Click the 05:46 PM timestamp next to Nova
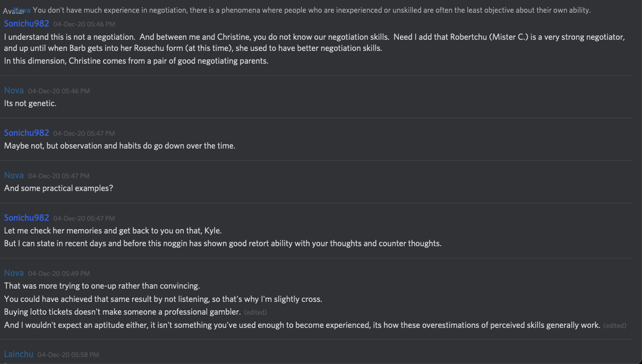Screen dimensions: 642x364 pyautogui.click(x=59, y=91)
